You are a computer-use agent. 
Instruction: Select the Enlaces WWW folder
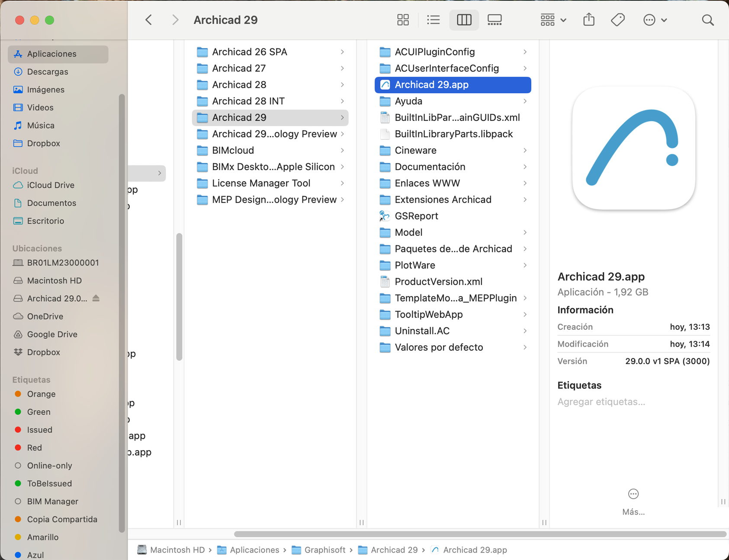click(453, 183)
